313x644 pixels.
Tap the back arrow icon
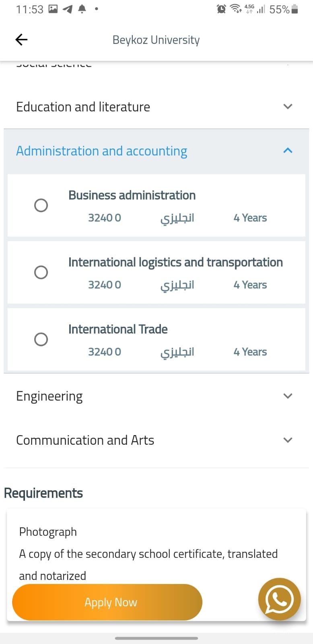[21, 39]
